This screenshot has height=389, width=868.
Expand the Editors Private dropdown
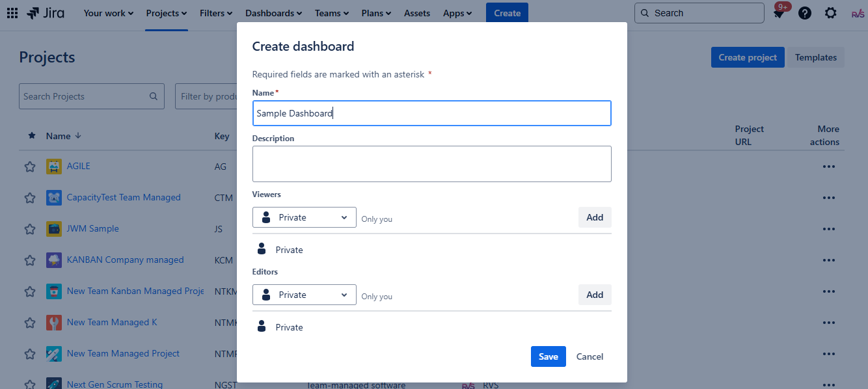pos(304,295)
